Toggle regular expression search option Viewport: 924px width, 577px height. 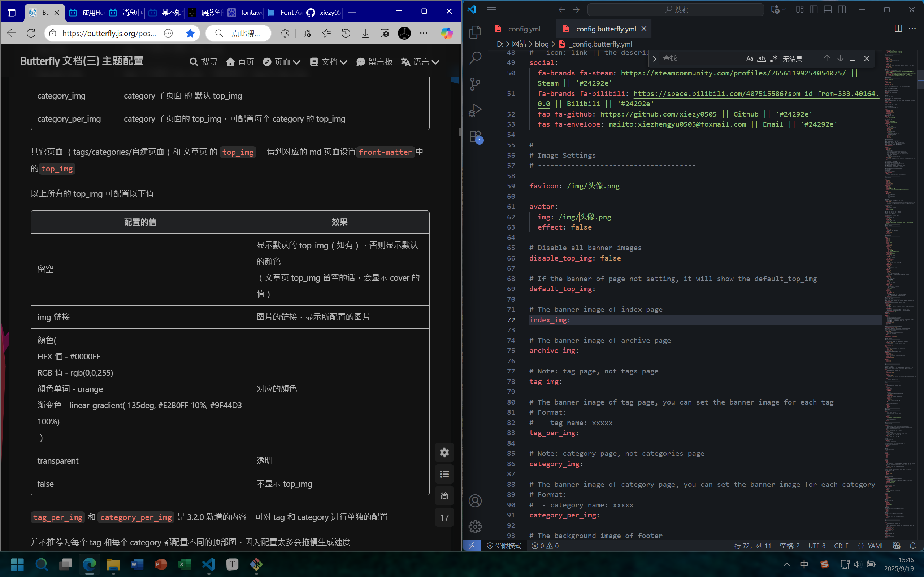pos(773,58)
